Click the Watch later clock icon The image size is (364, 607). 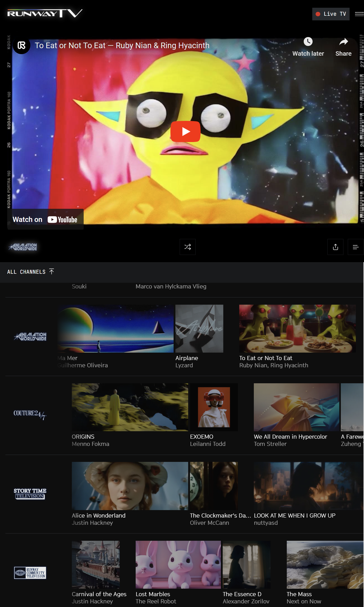(308, 41)
